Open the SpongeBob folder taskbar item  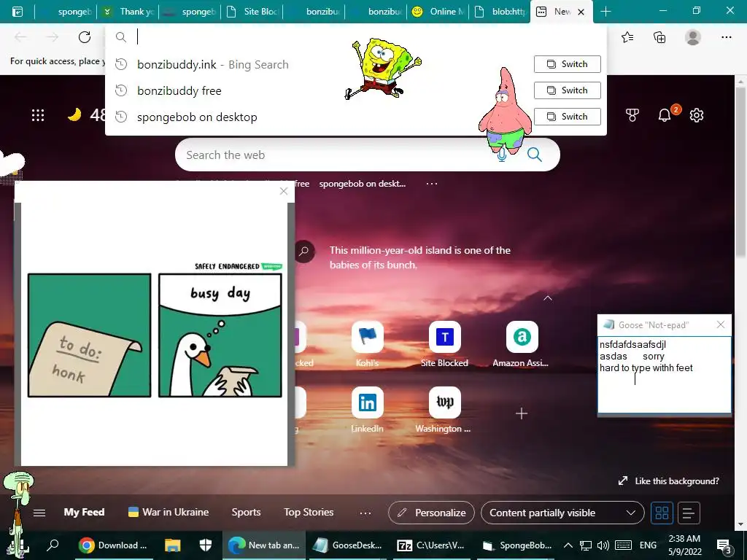[517, 545]
